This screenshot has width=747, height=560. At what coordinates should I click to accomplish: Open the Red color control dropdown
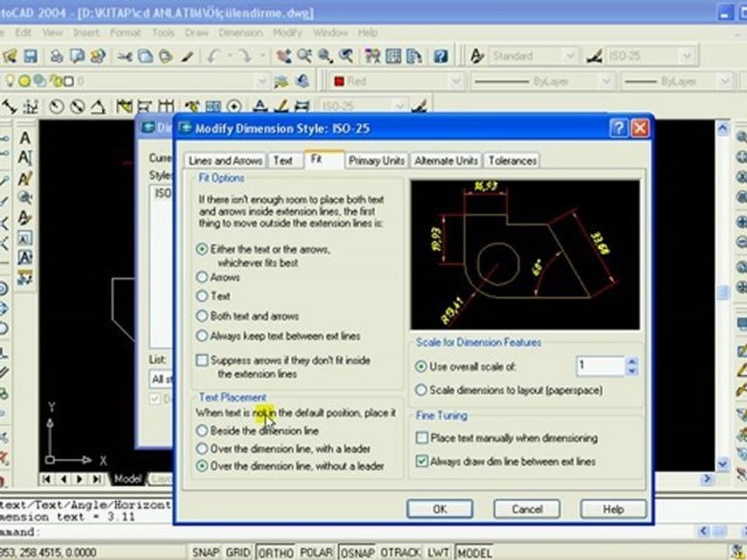[x=456, y=82]
